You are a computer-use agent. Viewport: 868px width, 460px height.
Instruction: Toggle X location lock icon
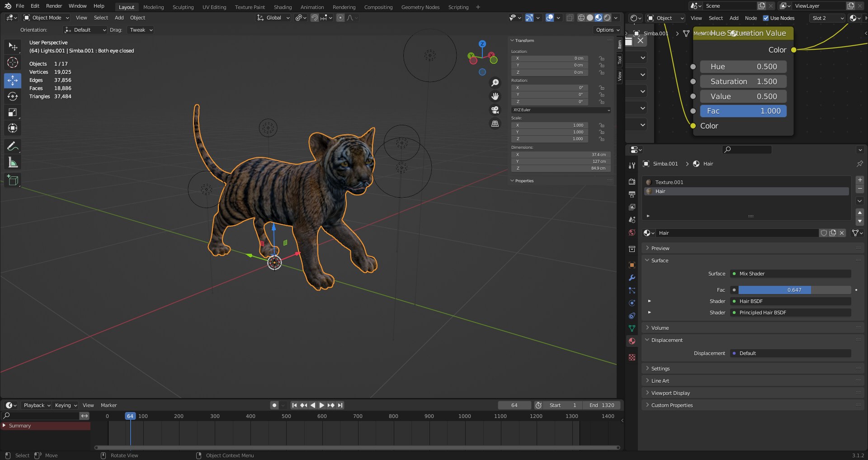pos(602,58)
